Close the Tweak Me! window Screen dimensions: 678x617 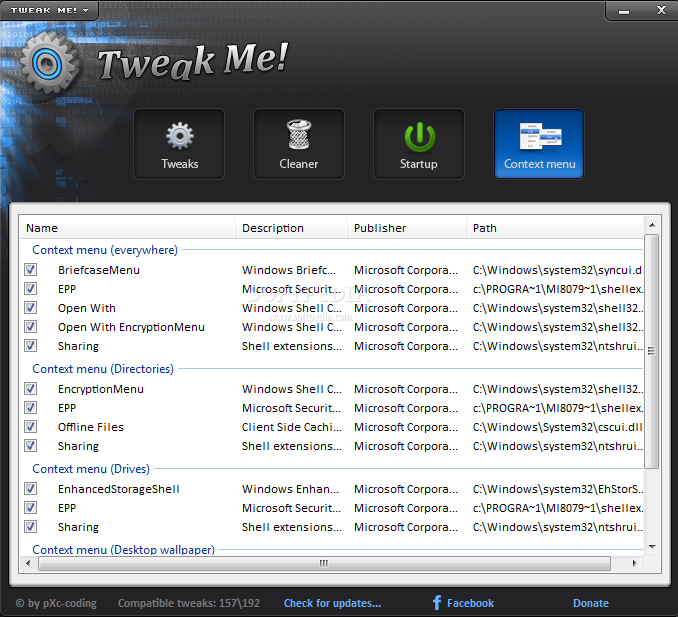pyautogui.click(x=661, y=10)
